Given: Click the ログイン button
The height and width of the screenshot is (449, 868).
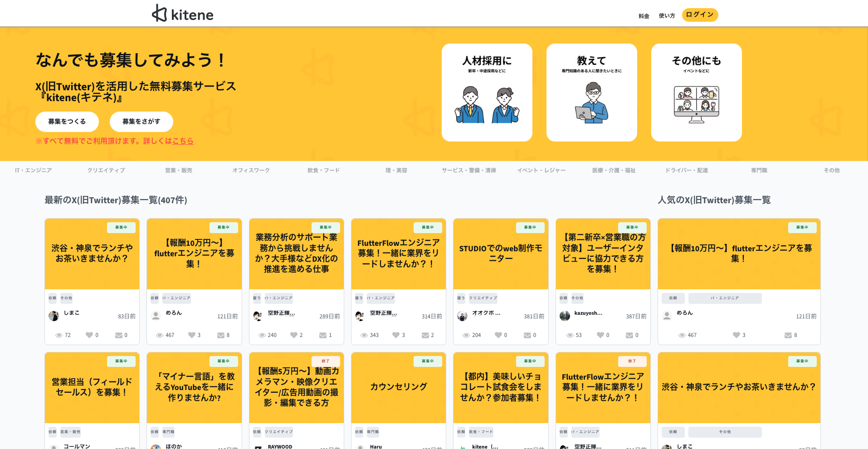Looking at the screenshot, I should 700,15.
